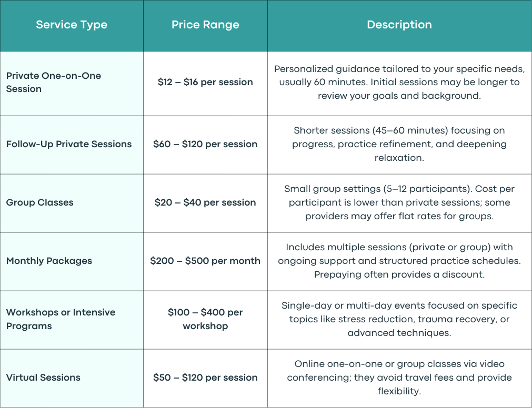Select the Follow-Up Private Sessions cell

pyautogui.click(x=72, y=145)
